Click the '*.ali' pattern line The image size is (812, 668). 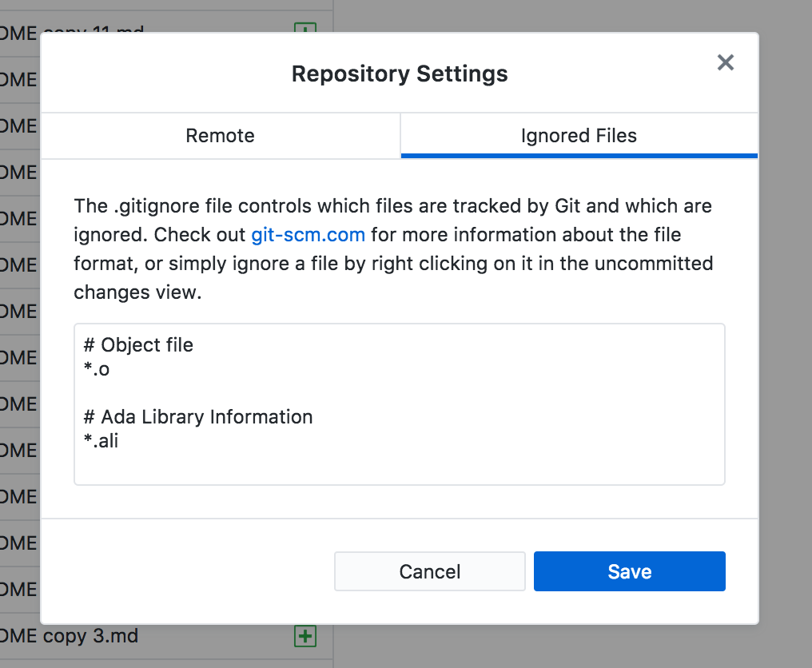[100, 440]
